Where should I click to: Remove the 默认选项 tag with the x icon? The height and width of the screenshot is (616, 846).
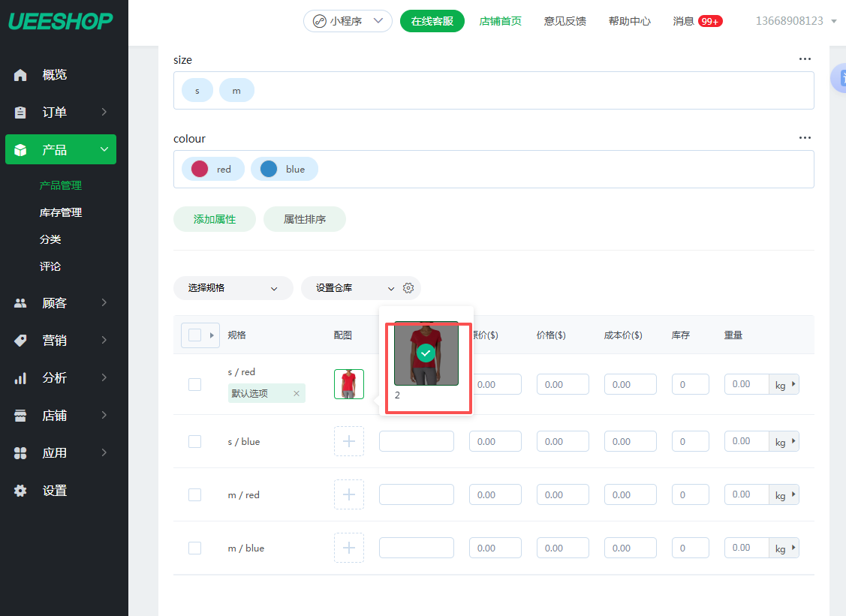click(x=296, y=393)
